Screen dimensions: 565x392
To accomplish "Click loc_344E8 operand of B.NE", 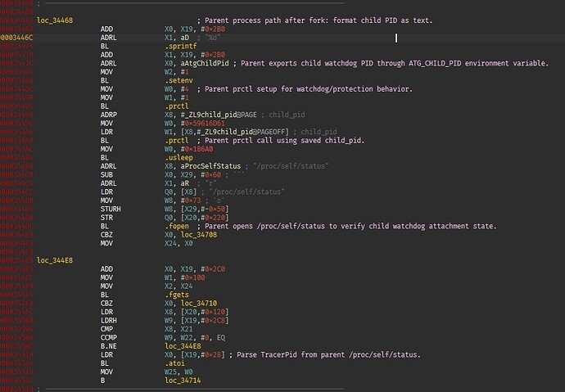I will (183, 346).
